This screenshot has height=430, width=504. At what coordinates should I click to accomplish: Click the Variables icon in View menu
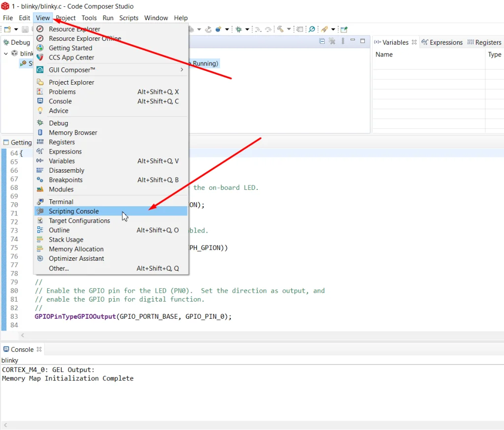(x=40, y=161)
